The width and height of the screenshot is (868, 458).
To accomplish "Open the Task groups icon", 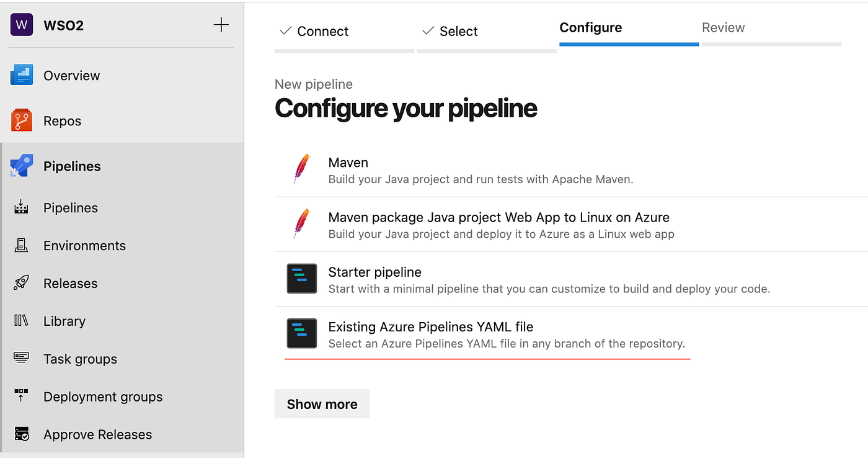I will [x=22, y=359].
